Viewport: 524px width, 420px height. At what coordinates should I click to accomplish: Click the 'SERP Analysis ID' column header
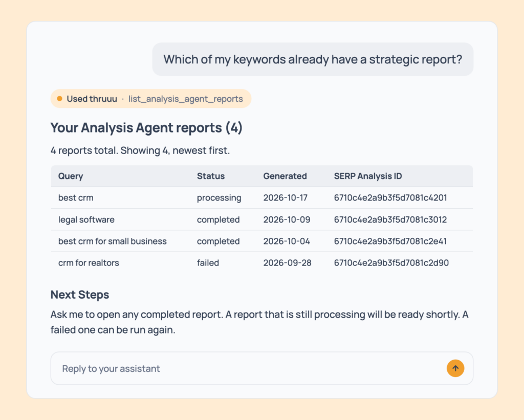tap(367, 176)
